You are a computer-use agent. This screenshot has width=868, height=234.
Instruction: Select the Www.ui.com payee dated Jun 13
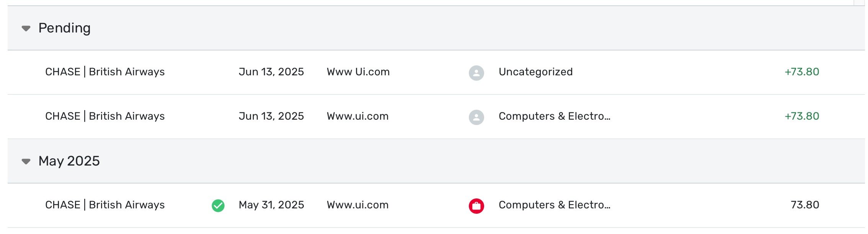pyautogui.click(x=357, y=116)
